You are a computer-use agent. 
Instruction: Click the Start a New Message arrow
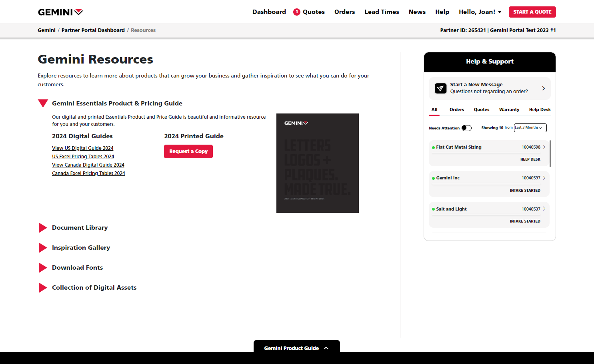pyautogui.click(x=543, y=88)
